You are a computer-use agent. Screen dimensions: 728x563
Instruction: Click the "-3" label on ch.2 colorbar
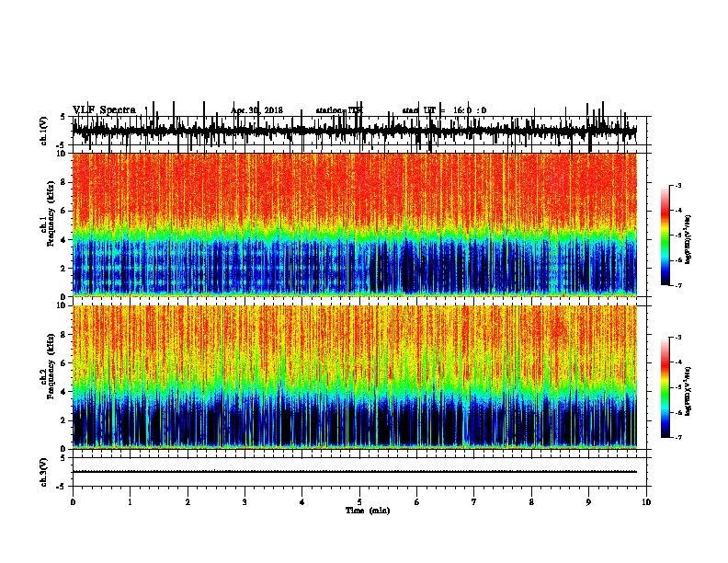(677, 338)
